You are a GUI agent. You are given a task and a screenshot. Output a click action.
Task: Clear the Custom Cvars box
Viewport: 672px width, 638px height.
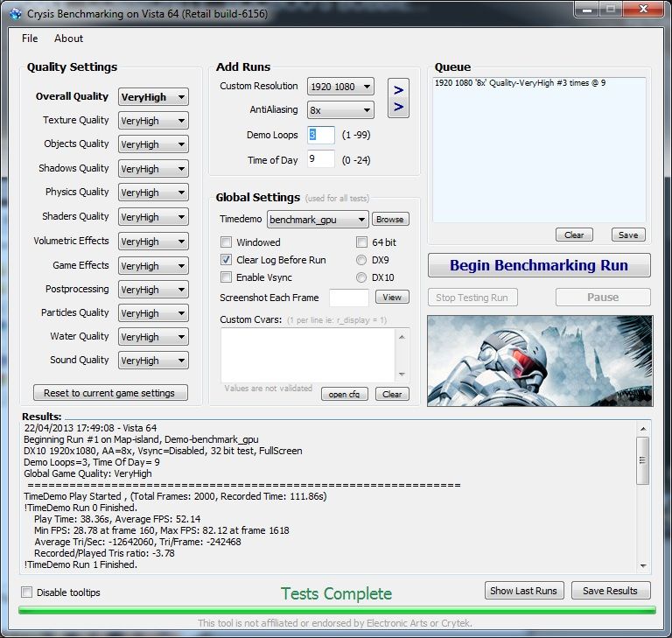point(392,394)
